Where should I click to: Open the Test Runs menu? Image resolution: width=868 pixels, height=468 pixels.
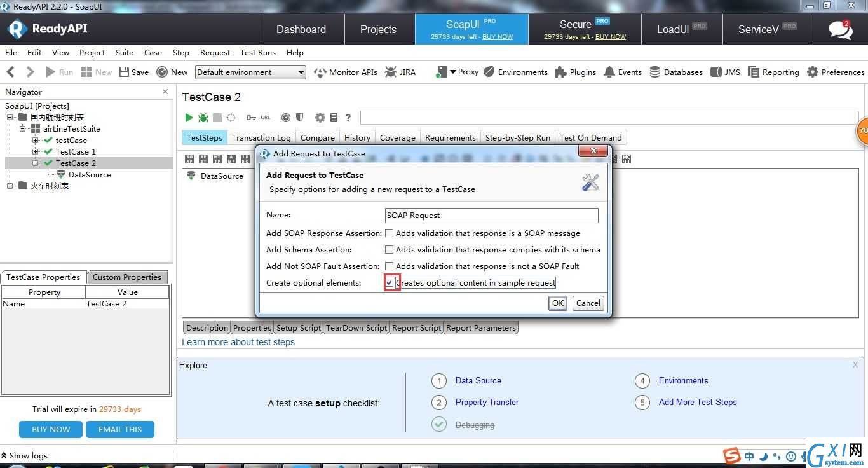[258, 53]
